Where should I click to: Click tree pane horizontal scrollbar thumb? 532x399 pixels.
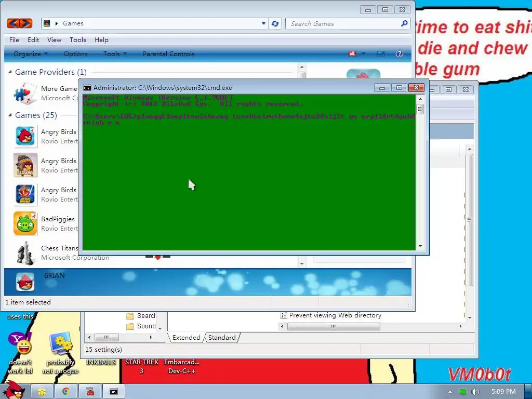click(107, 337)
